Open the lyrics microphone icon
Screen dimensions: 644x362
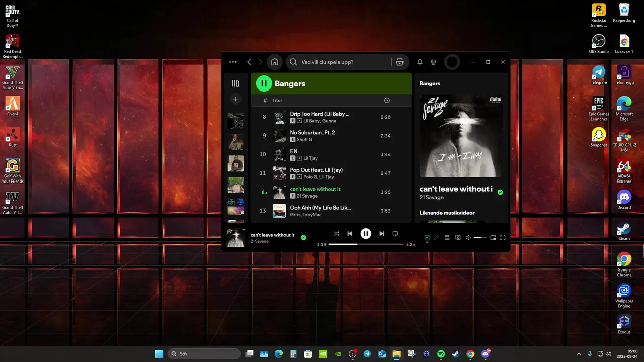pyautogui.click(x=437, y=238)
